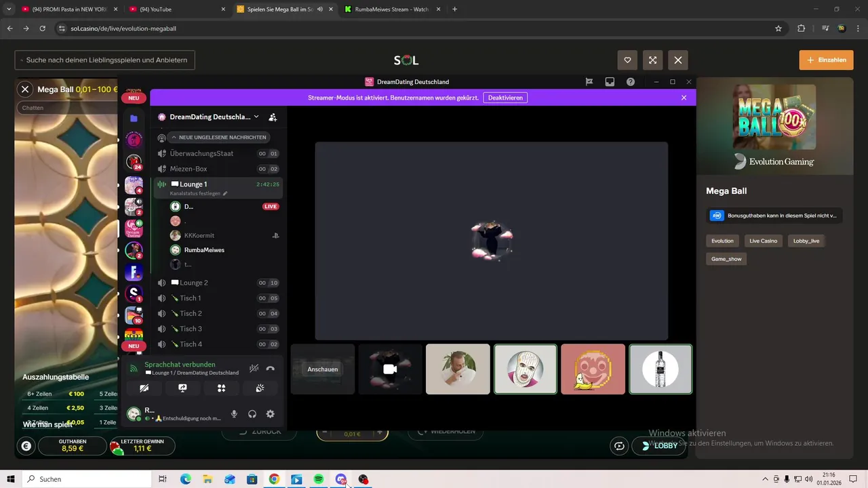Click the LIVE badge next to user D...
The width and height of the screenshot is (868, 488).
pos(271,207)
